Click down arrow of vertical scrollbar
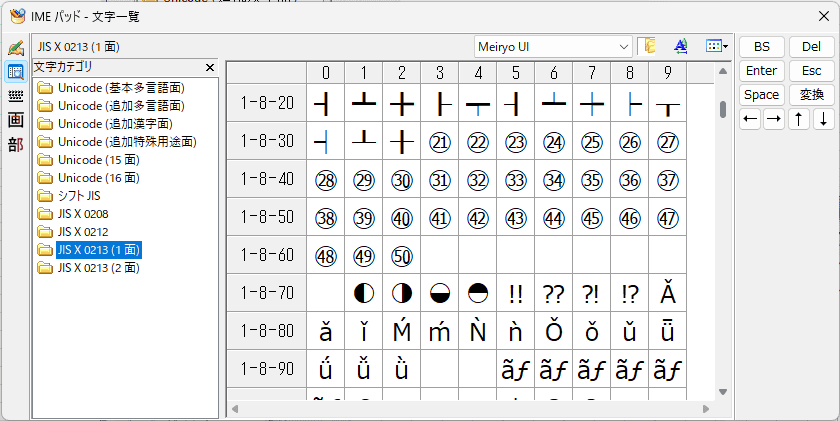Image resolution: width=840 pixels, height=421 pixels. coord(723,392)
